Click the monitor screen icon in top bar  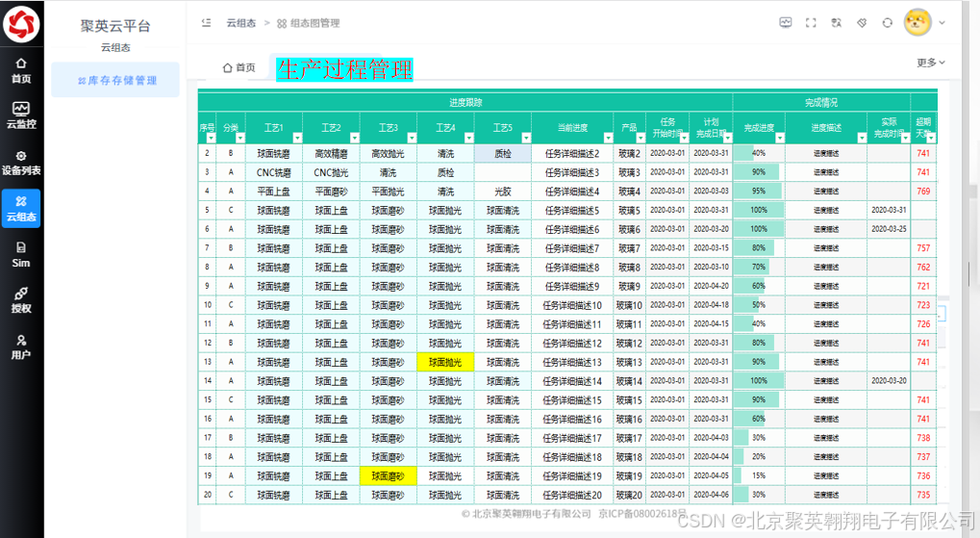tap(786, 22)
